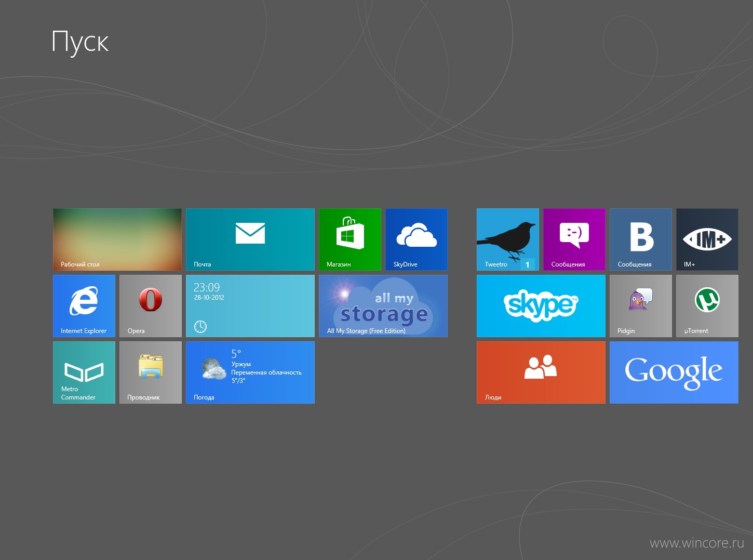Viewport: 753px width, 560px height.
Task: Click the 28-10-2012 date text
Action: (x=209, y=298)
